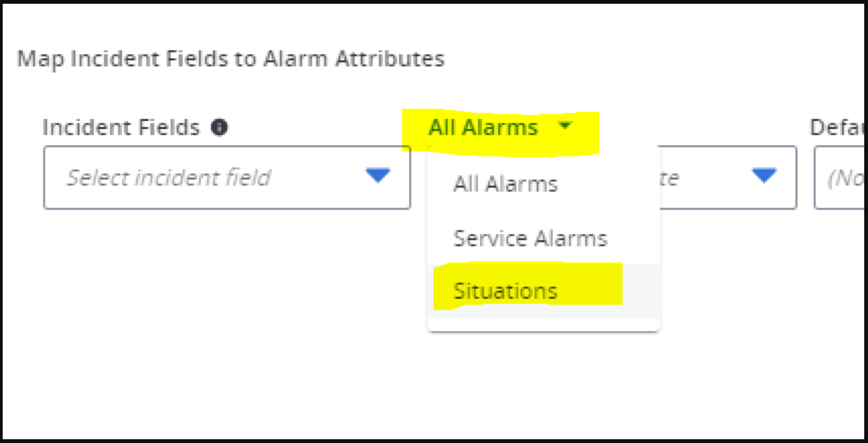868x443 pixels.
Task: Click blank area under the incident field box
Action: [227, 280]
